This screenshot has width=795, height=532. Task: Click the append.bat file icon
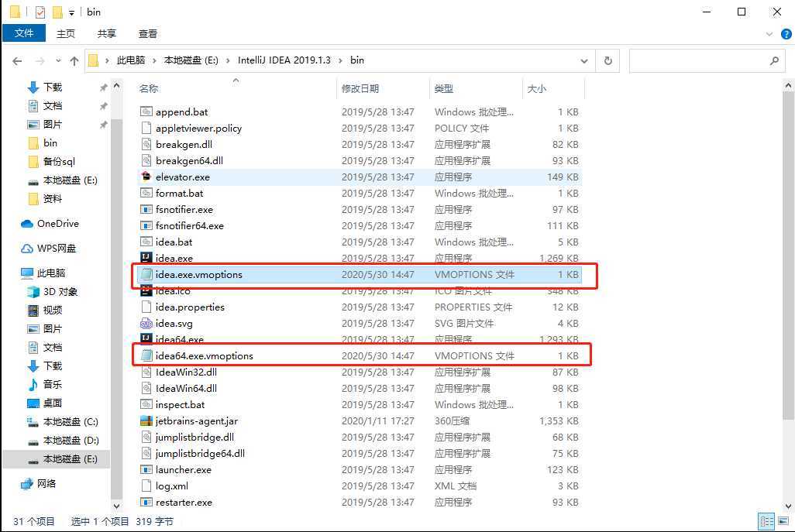tap(146, 112)
